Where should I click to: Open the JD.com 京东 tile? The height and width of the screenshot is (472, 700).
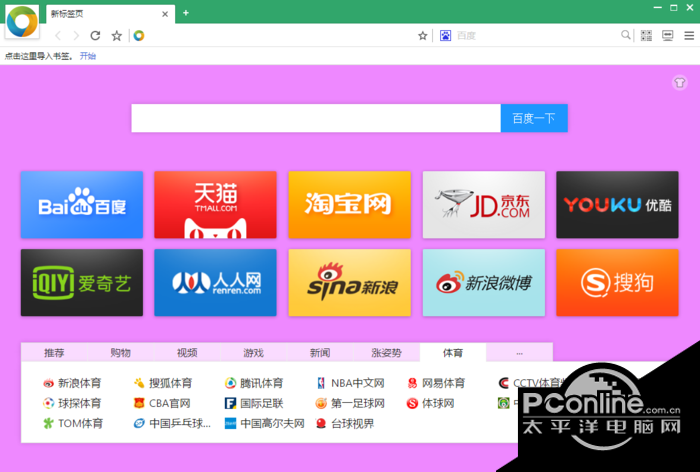(483, 205)
